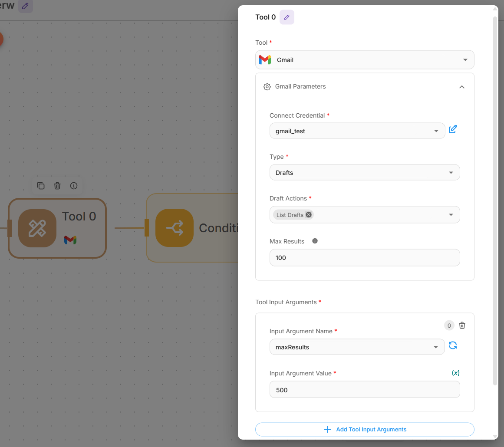Click the pencil icon beside Tool 0 title
The image size is (504, 447).
pyautogui.click(x=287, y=17)
